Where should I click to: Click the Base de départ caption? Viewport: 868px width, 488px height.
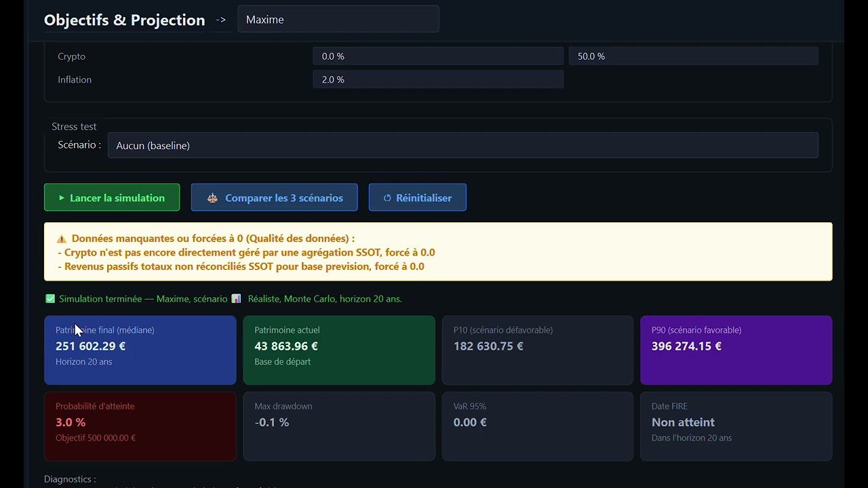pyautogui.click(x=283, y=361)
